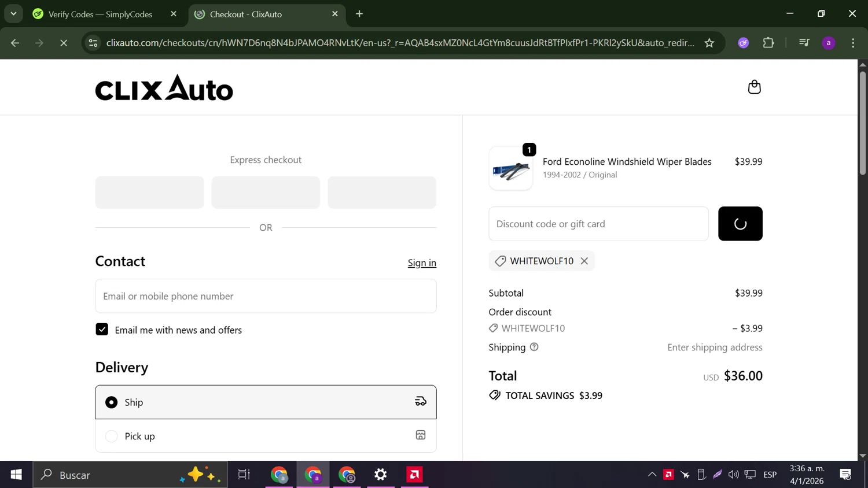Open Settings gear on the taskbar
The width and height of the screenshot is (868, 488).
pyautogui.click(x=381, y=475)
